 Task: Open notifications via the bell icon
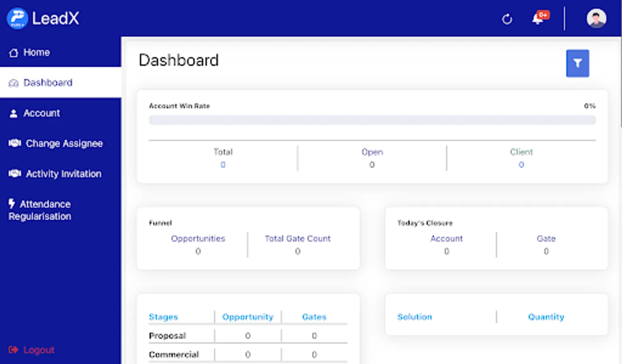pyautogui.click(x=537, y=19)
